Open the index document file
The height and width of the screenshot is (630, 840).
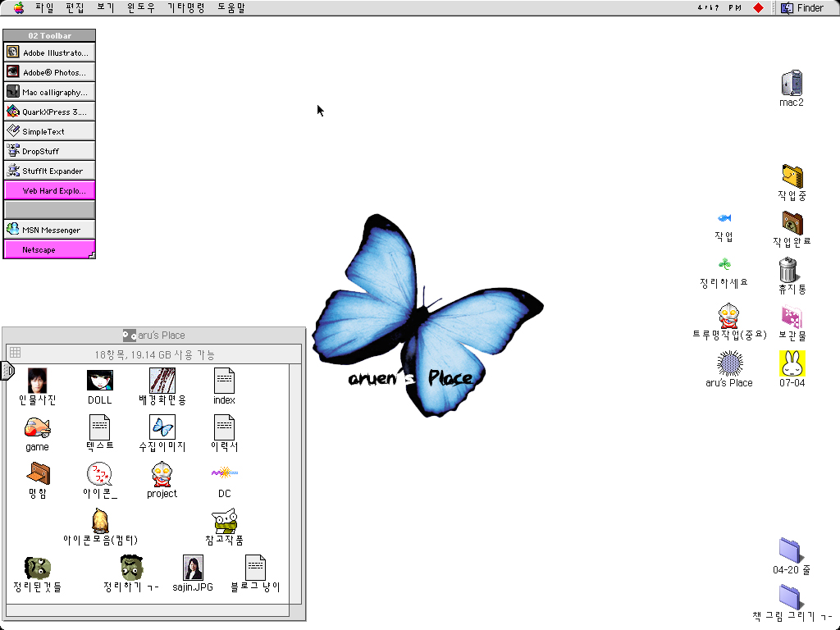point(224,381)
